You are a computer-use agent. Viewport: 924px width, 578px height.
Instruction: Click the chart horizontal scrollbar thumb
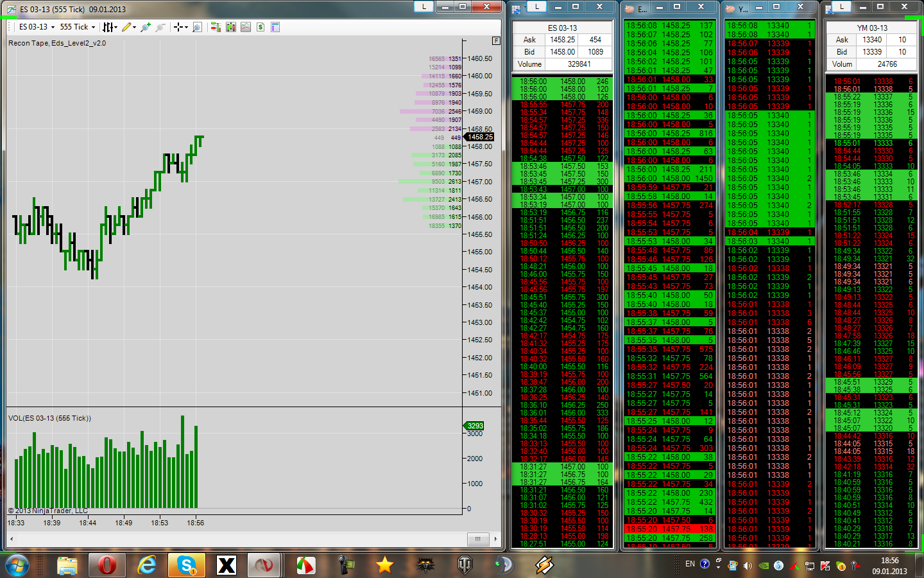click(x=477, y=539)
